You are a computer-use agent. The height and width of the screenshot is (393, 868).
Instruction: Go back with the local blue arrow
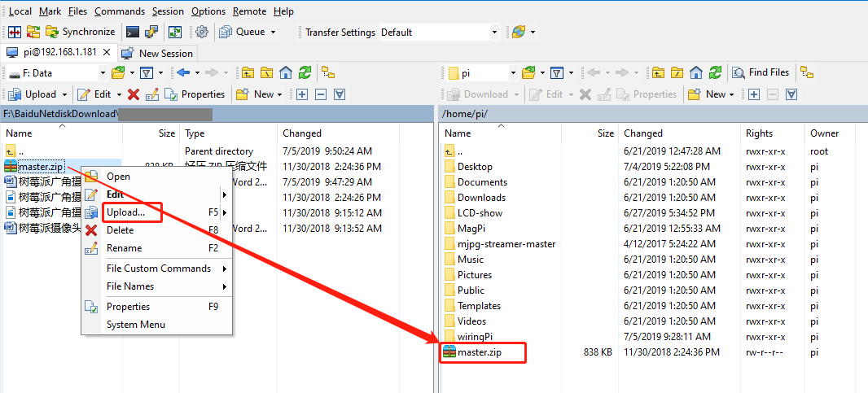pyautogui.click(x=184, y=72)
